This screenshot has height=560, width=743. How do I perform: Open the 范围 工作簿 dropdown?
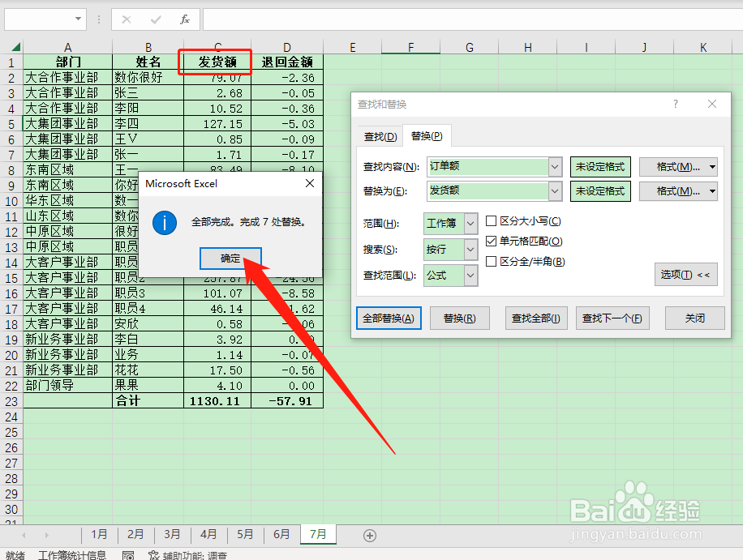(470, 224)
